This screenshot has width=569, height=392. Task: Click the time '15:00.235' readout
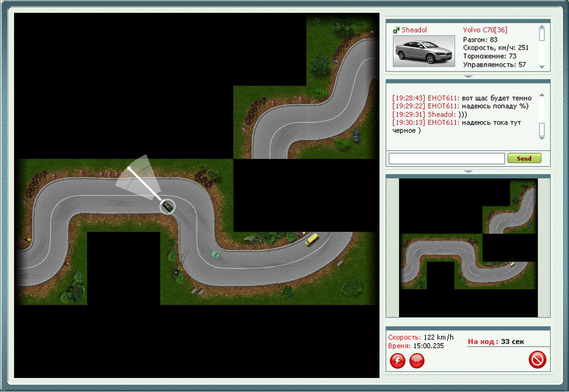pyautogui.click(x=428, y=346)
